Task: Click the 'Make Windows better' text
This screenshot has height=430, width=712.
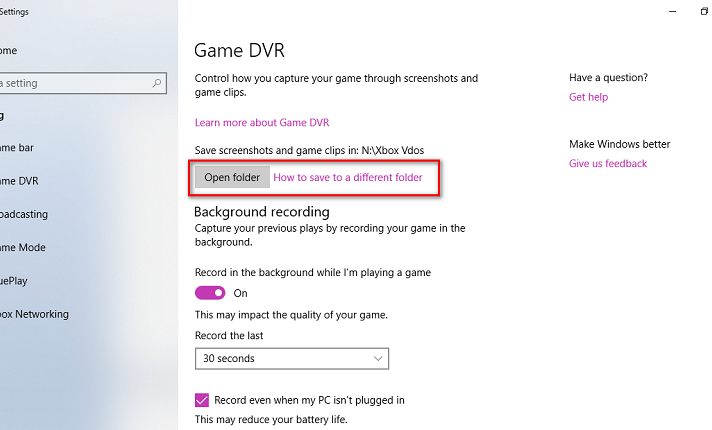Action: pos(620,144)
